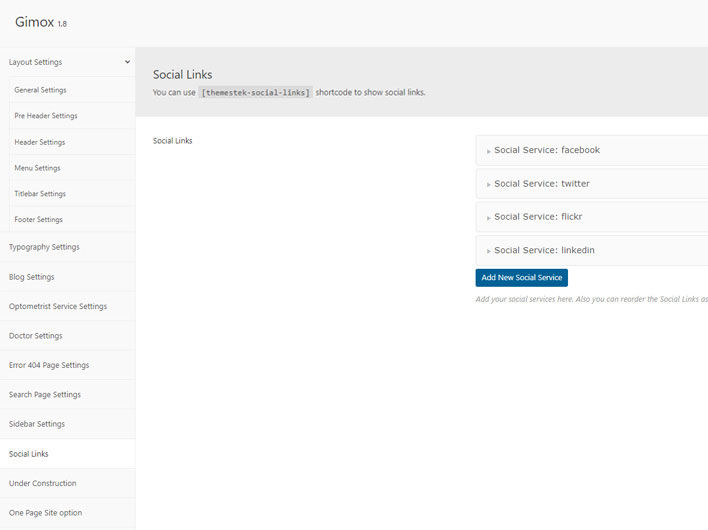This screenshot has height=530, width=708.
Task: Select Doctor Settings tab
Action: [36, 336]
